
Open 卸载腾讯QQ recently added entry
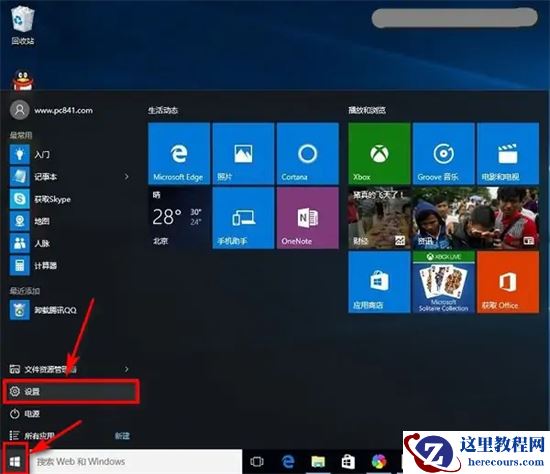click(70, 310)
